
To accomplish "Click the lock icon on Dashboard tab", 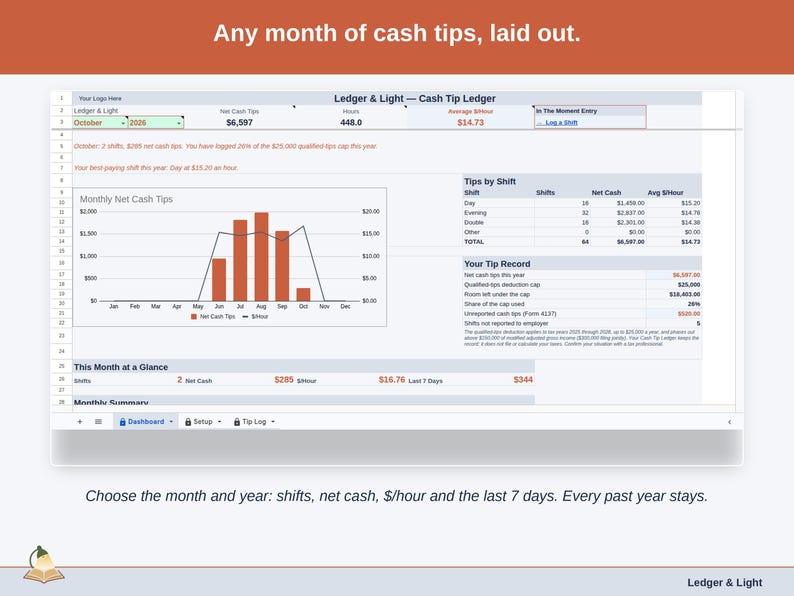I will pyautogui.click(x=123, y=422).
